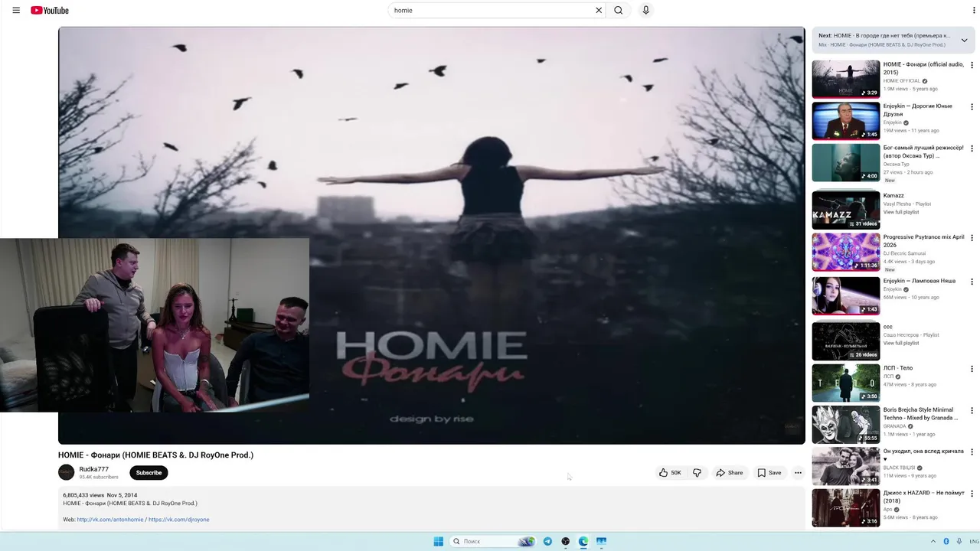Image resolution: width=980 pixels, height=551 pixels.
Task: Show hidden system tray icons chevron
Action: coord(933,541)
